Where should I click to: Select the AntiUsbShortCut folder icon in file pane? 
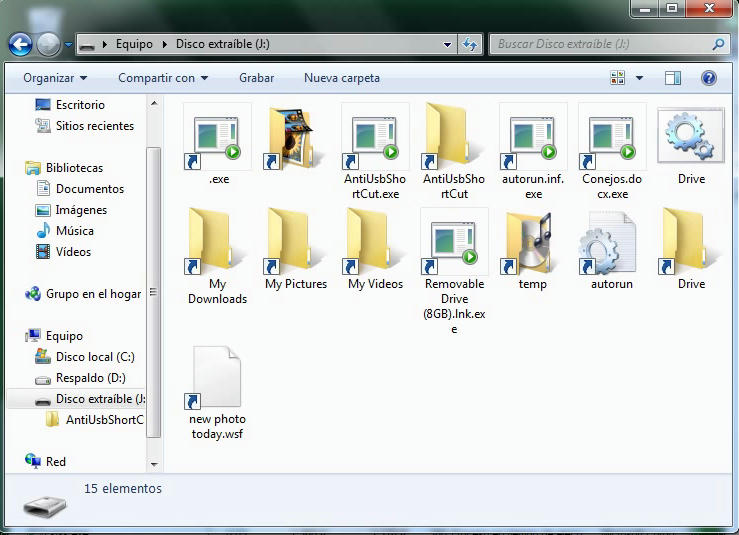(454, 137)
